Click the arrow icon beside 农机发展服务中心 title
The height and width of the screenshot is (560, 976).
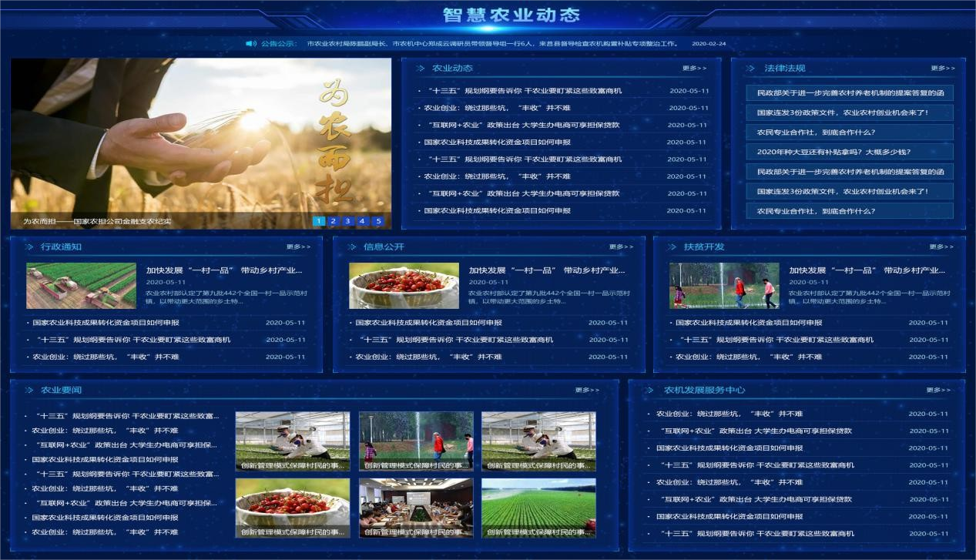tap(649, 391)
